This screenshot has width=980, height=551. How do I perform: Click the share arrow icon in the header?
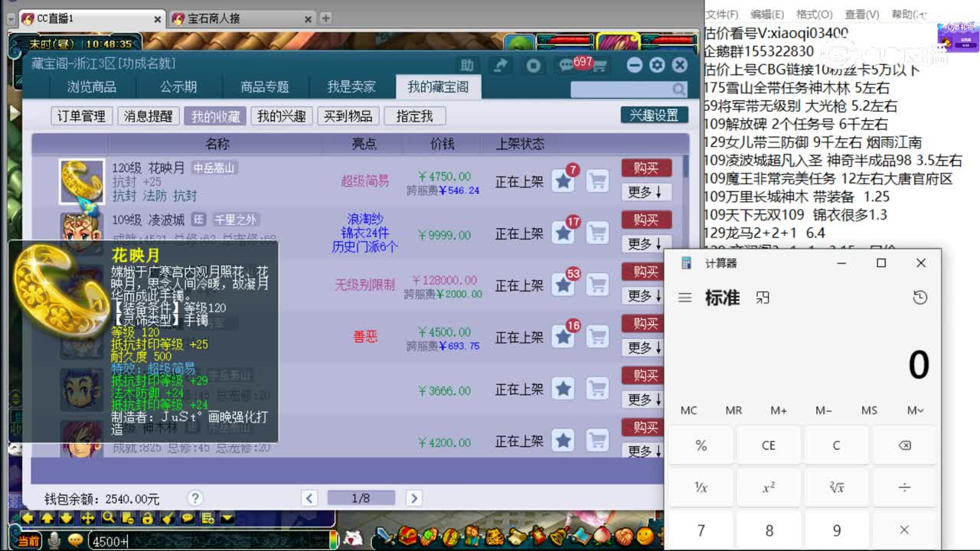tap(500, 65)
